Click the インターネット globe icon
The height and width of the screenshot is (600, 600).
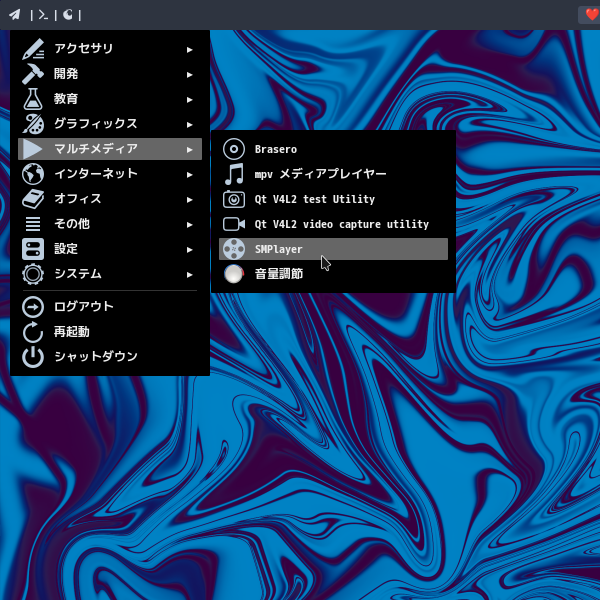click(33, 174)
